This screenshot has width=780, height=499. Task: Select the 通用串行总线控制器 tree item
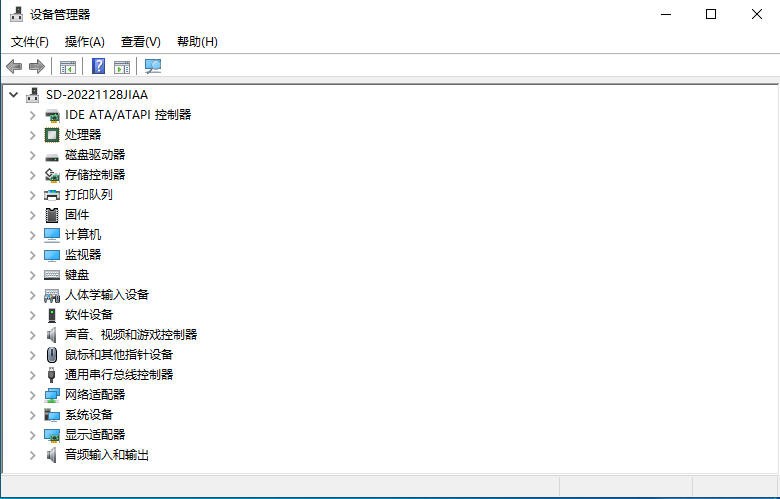click(x=119, y=375)
